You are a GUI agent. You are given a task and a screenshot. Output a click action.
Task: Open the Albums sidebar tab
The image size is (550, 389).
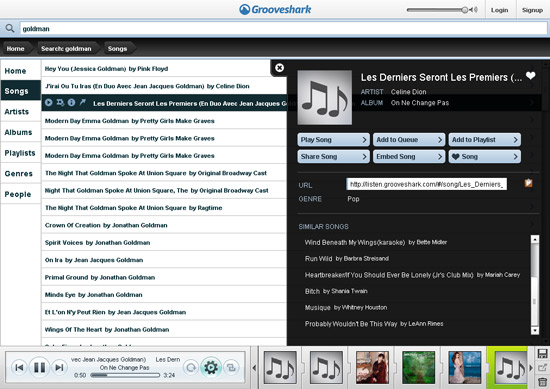[x=21, y=132]
